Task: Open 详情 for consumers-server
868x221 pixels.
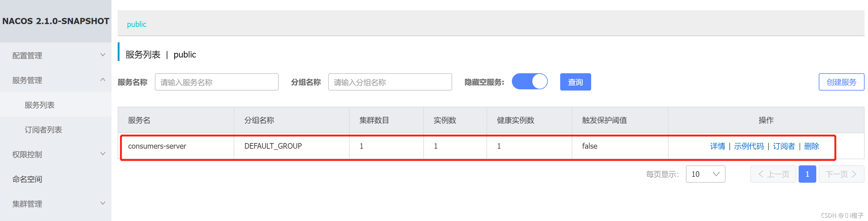Action: coord(718,146)
